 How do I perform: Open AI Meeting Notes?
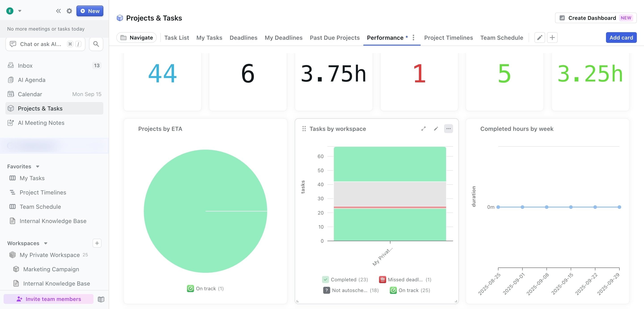pos(54,123)
